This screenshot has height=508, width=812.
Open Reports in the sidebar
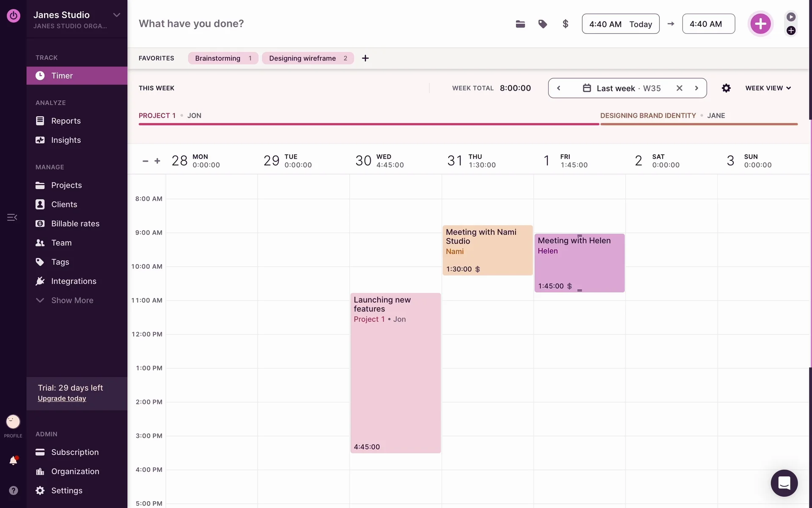(x=66, y=121)
